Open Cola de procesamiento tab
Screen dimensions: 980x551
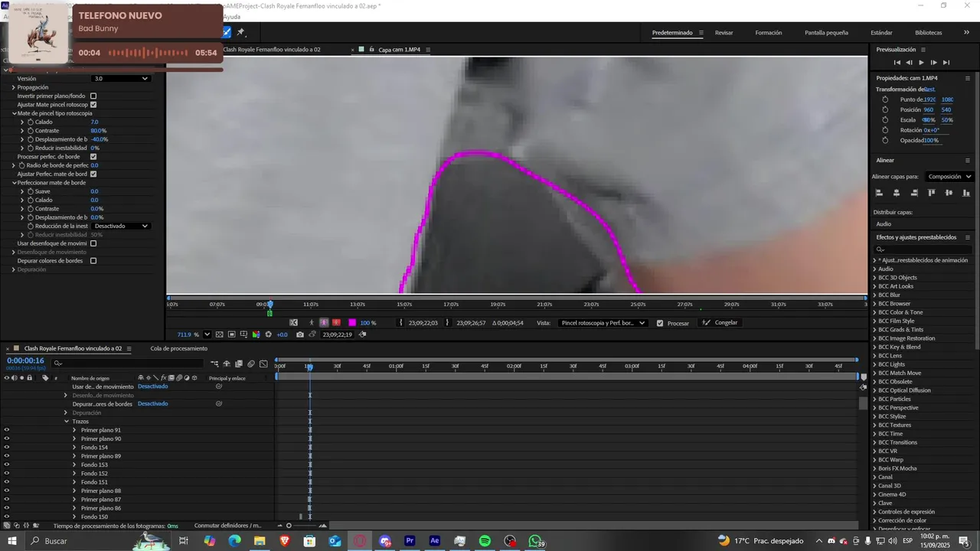coord(178,348)
